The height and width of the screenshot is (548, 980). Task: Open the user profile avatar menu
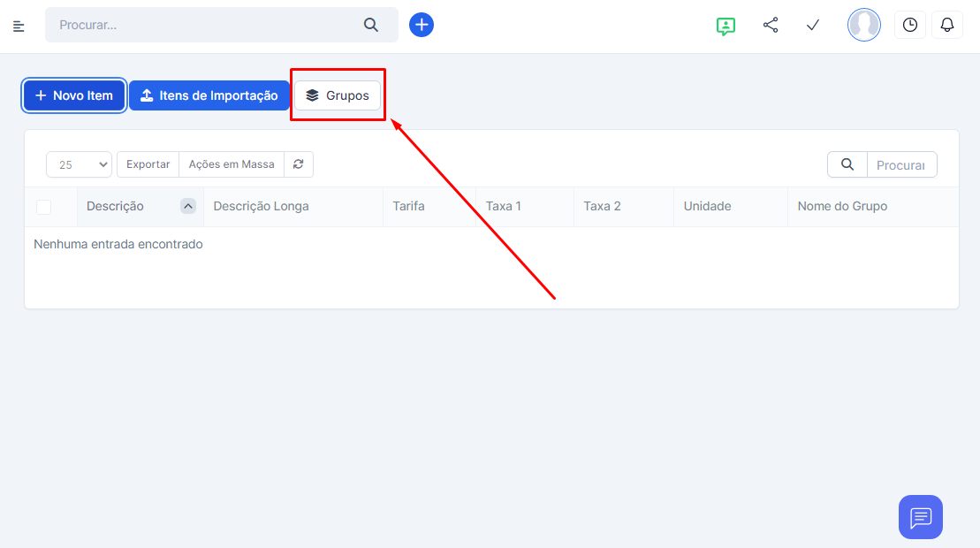tap(863, 25)
